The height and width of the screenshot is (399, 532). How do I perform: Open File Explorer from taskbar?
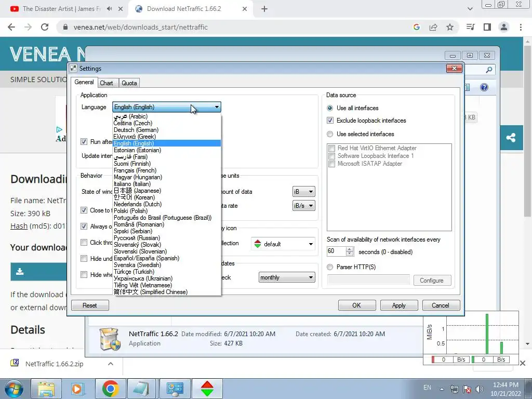pos(46,389)
